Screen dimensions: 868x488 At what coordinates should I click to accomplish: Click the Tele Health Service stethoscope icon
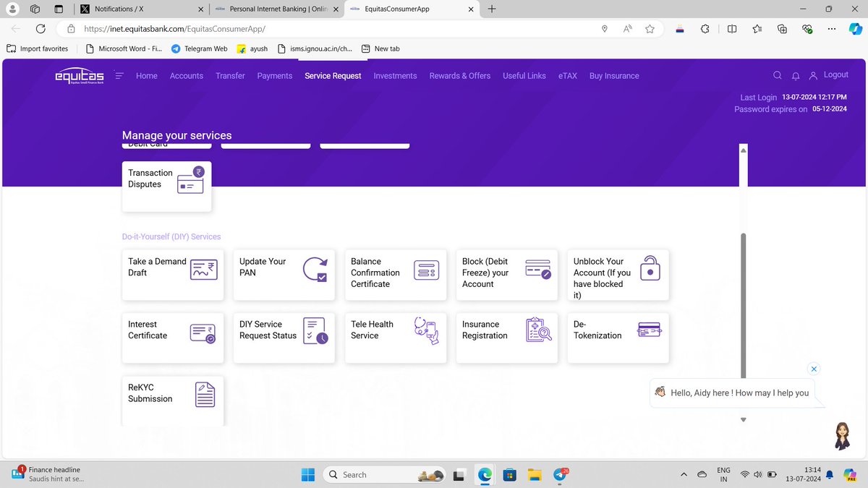coord(427,330)
